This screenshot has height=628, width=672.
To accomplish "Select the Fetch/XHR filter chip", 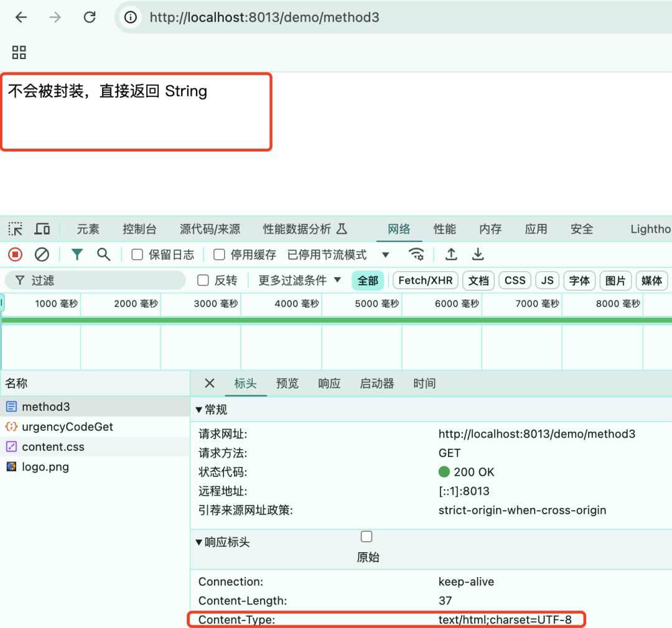I will click(425, 280).
